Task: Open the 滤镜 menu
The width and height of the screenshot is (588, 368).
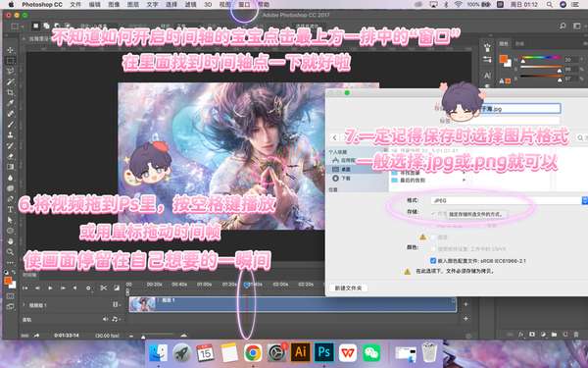Action: [191, 5]
